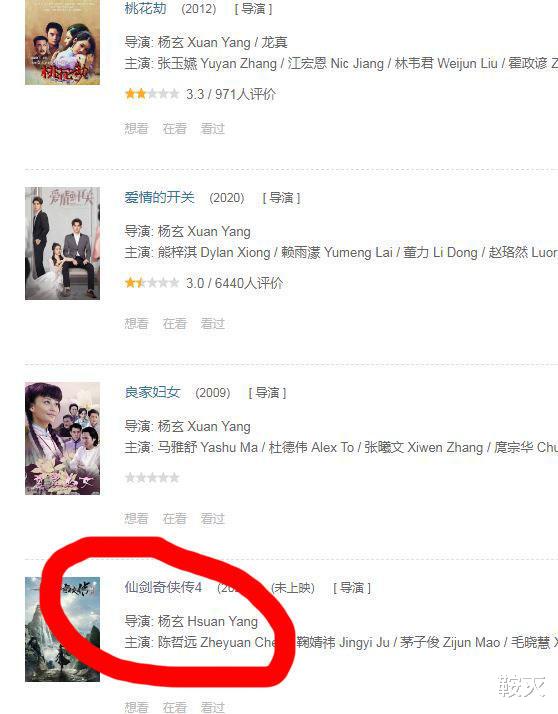Open the 仙剑奇侠传4 title link

tap(163, 587)
